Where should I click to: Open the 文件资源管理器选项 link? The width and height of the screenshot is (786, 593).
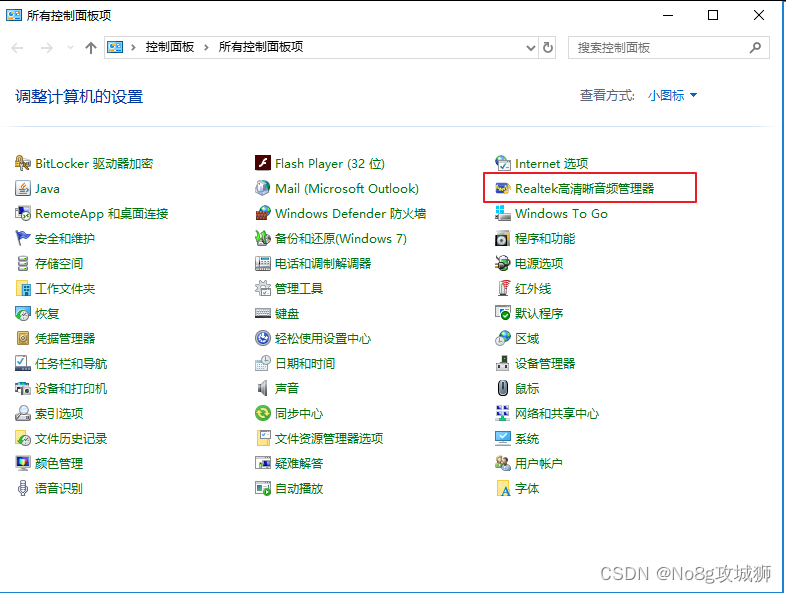[329, 439]
